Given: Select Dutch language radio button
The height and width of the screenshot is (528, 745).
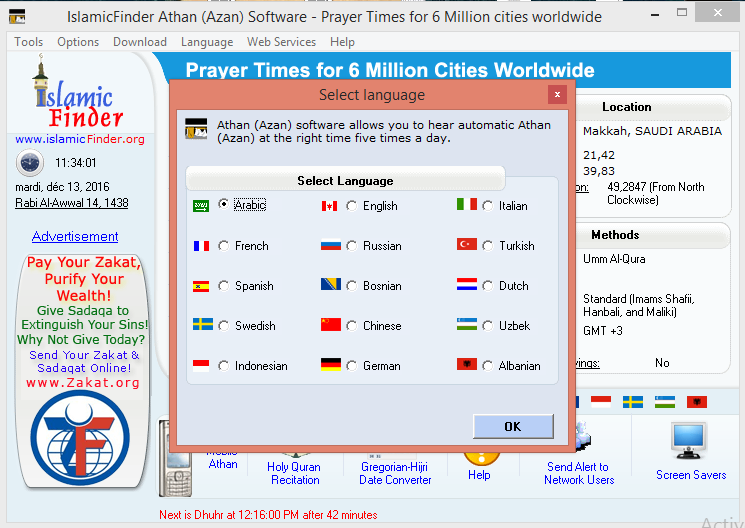Looking at the screenshot, I should (487, 286).
